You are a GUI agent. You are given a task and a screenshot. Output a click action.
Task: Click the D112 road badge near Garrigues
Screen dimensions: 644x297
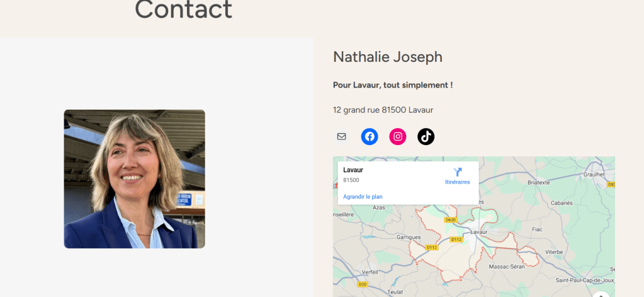pos(432,247)
